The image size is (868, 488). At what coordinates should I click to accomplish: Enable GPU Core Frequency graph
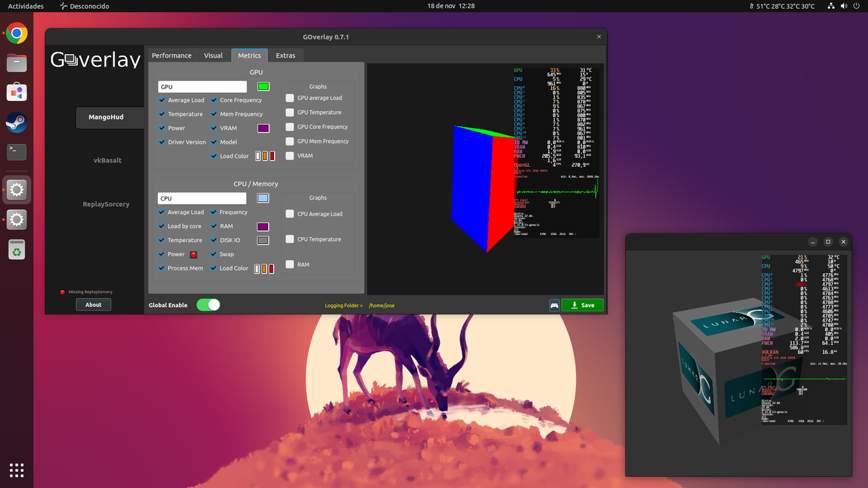click(x=290, y=127)
